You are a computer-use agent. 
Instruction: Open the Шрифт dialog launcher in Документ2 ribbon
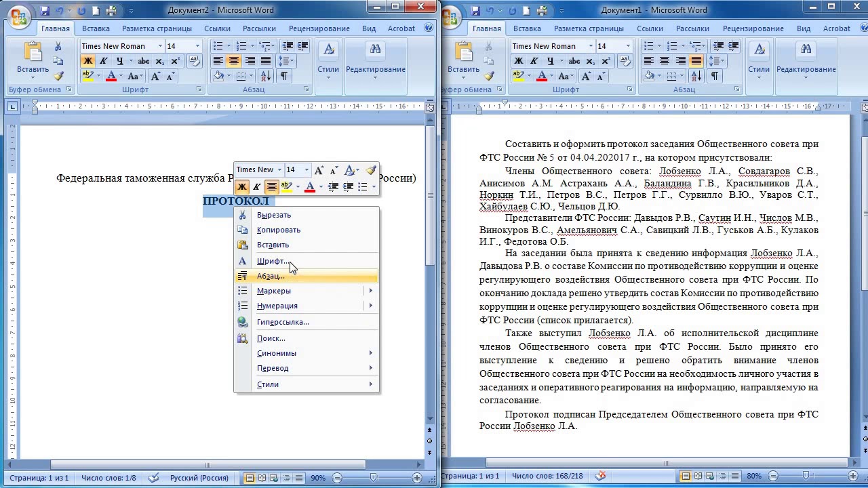point(199,89)
